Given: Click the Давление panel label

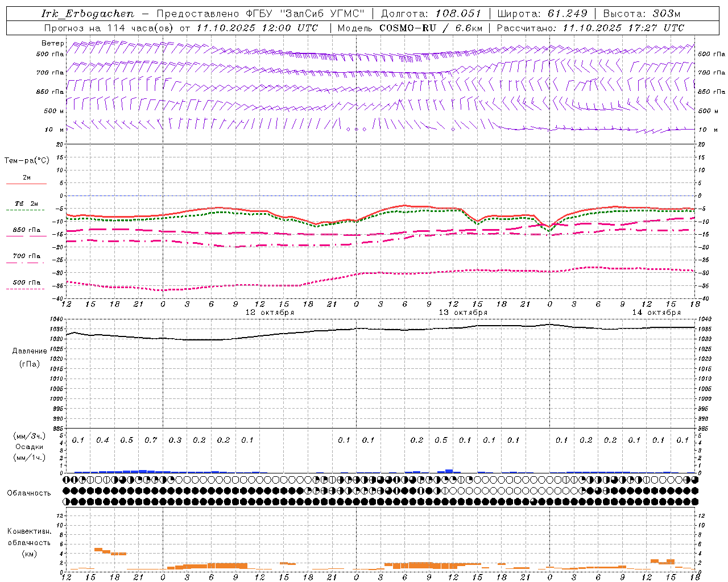Looking at the screenshot, I should click(x=30, y=351).
